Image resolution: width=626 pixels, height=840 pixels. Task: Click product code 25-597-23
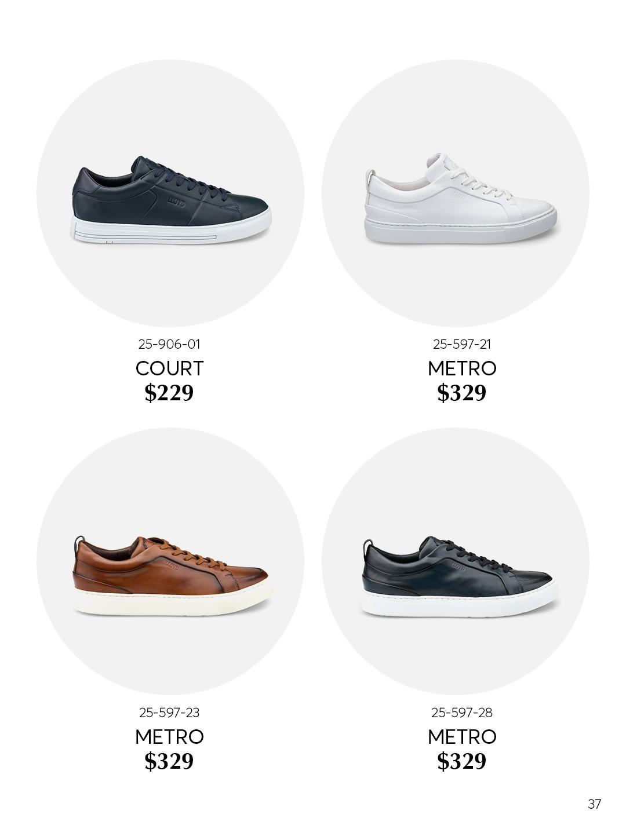click(169, 713)
